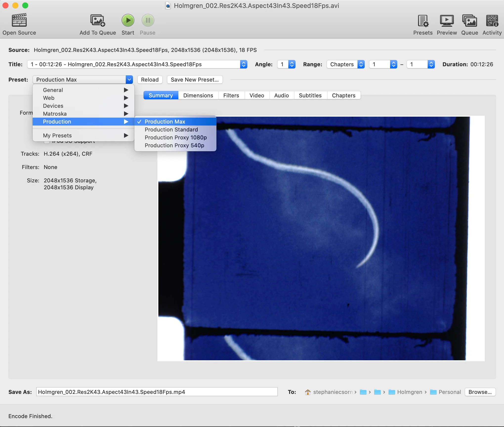Click the Save As filename field
The height and width of the screenshot is (427, 504).
click(x=157, y=392)
